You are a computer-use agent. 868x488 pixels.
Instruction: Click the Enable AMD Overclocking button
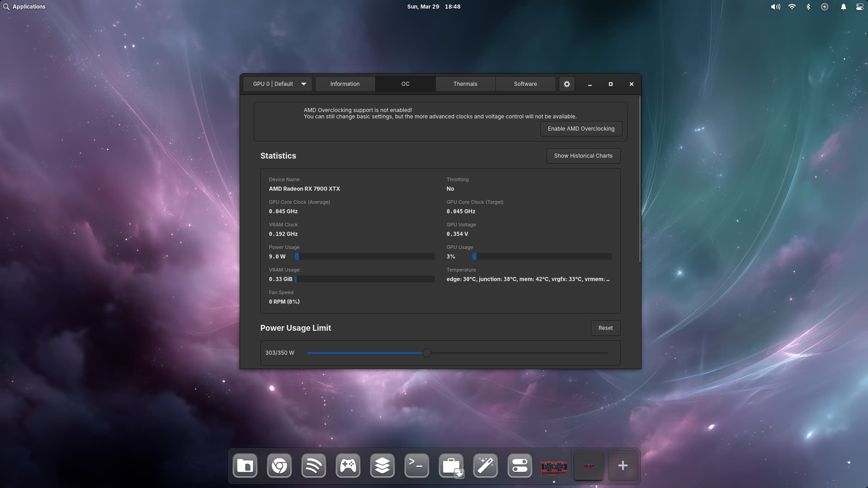point(581,129)
